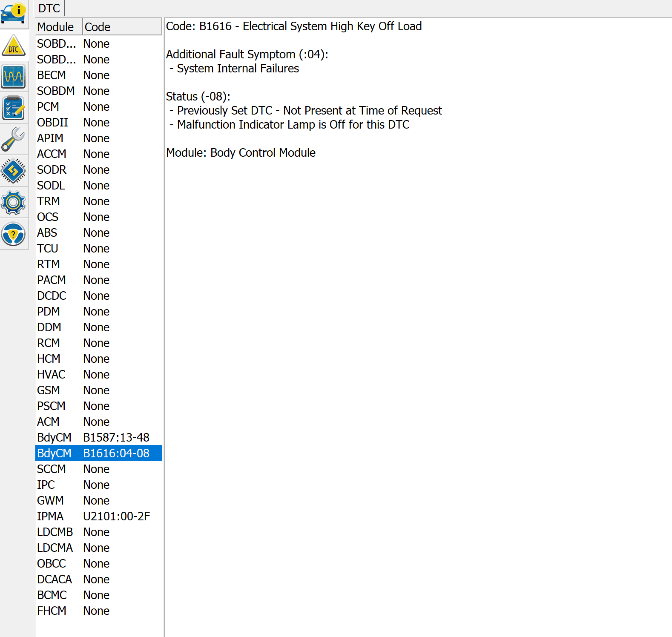This screenshot has height=637, width=672.
Task: Select the IPMA U2101:00-2F fault row
Action: point(98,516)
